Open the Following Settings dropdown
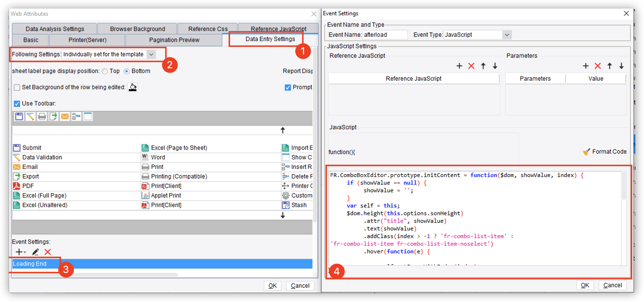Image resolution: width=644 pixels, height=302 pixels. (151, 54)
